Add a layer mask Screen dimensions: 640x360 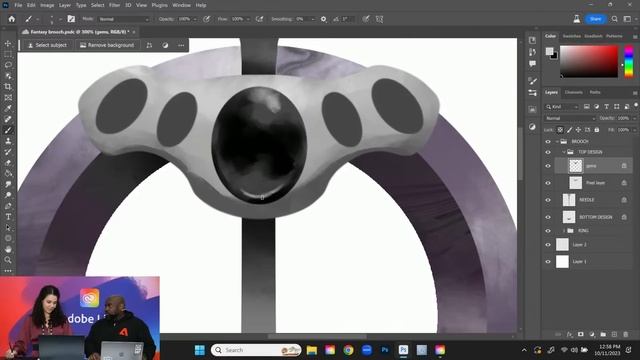click(x=580, y=334)
